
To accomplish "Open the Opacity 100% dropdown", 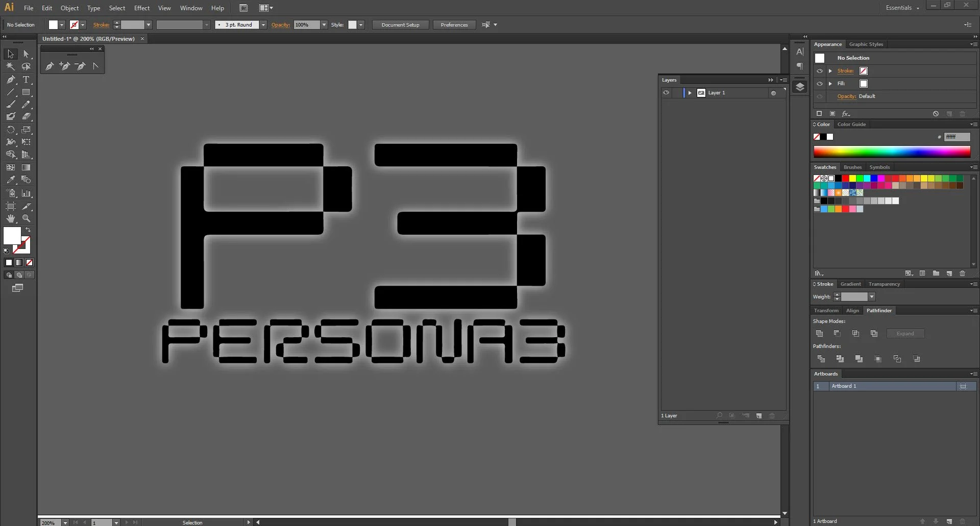I will pyautogui.click(x=324, y=25).
